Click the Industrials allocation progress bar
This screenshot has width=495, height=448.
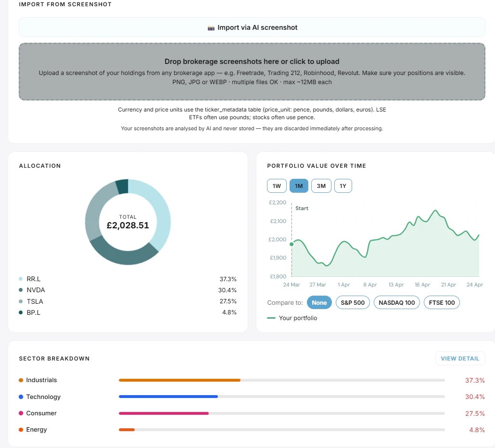pyautogui.click(x=281, y=380)
